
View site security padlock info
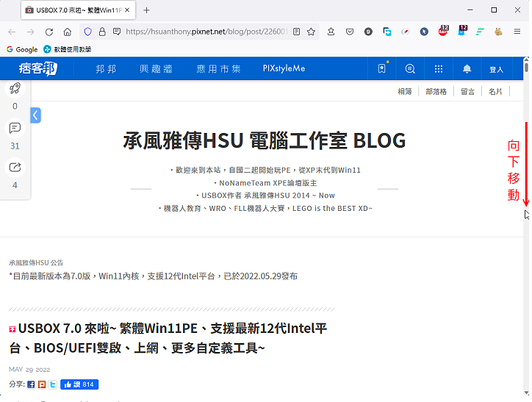102,32
